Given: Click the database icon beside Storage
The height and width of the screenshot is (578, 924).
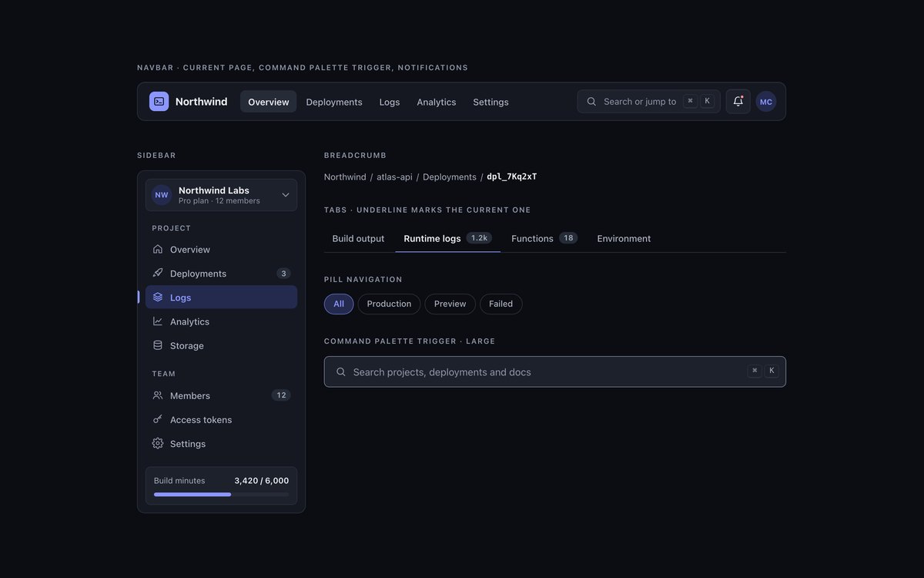Looking at the screenshot, I should point(158,345).
